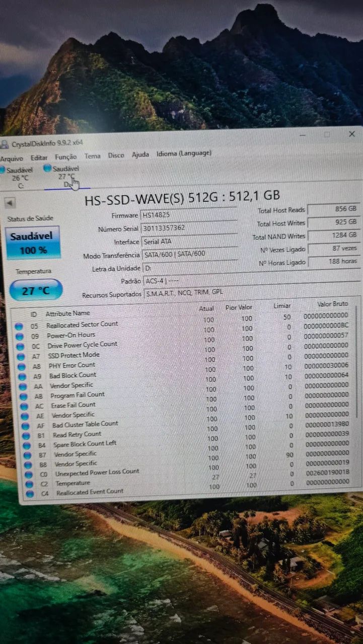Image resolution: width=363 pixels, height=644 pixels.
Task: Select the Unexpected Power Loss Count name
Action: [x=97, y=472]
